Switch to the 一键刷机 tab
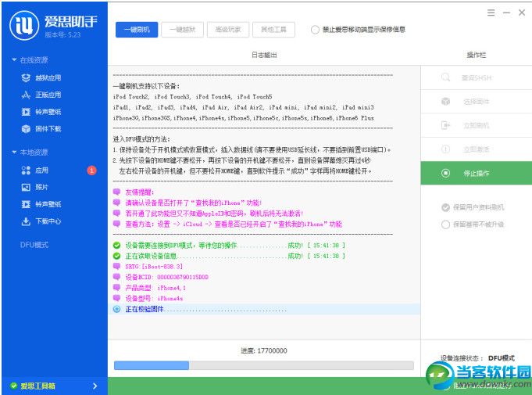This screenshot has width=532, height=395. coord(137,30)
